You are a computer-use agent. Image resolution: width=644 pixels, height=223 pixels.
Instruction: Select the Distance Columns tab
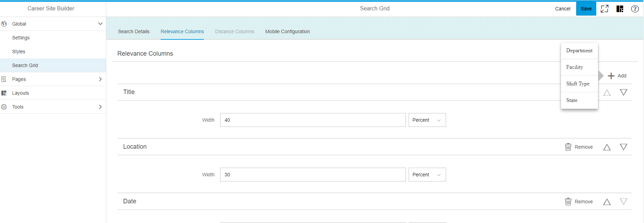coord(235,31)
